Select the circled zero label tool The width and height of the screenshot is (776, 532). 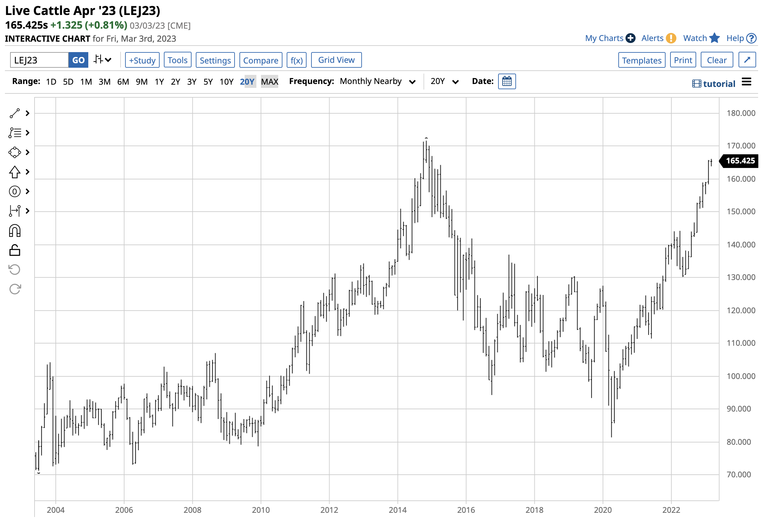(15, 191)
